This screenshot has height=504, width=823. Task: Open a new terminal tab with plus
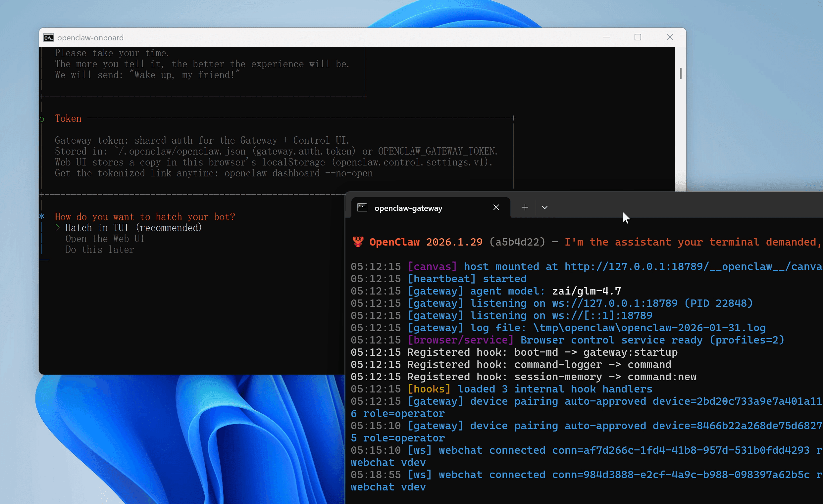(525, 207)
